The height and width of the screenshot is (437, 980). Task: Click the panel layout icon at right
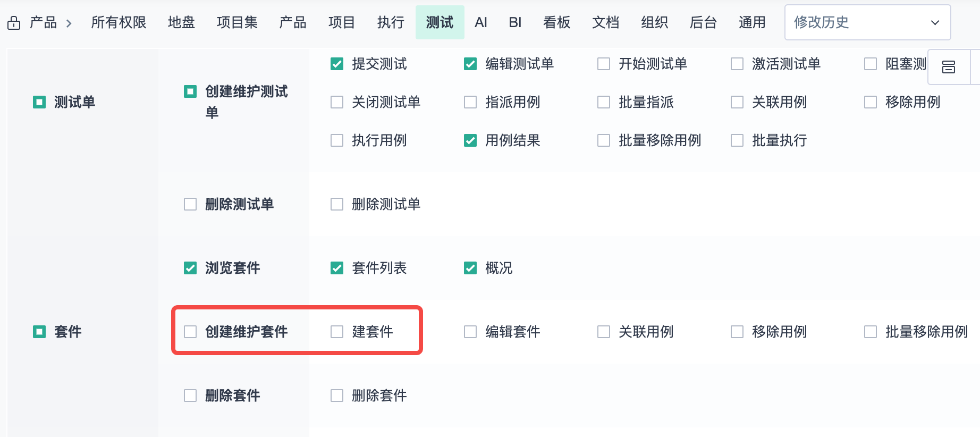point(948,67)
